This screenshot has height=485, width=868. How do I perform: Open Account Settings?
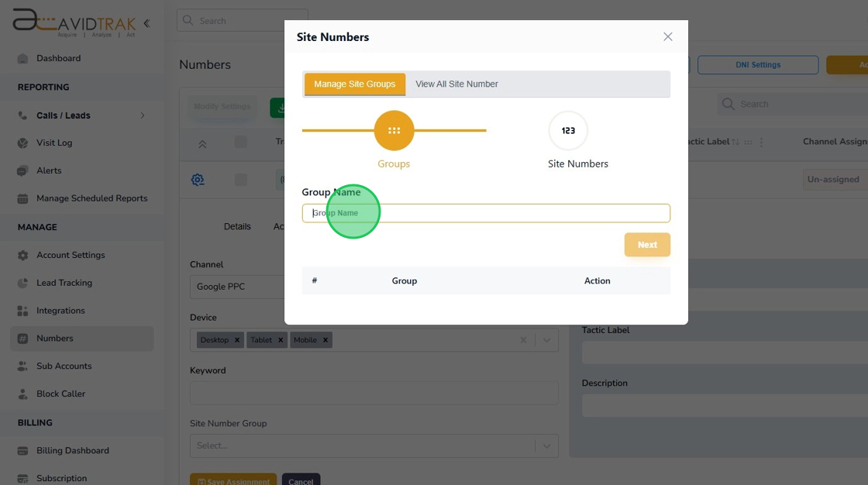[x=71, y=255]
